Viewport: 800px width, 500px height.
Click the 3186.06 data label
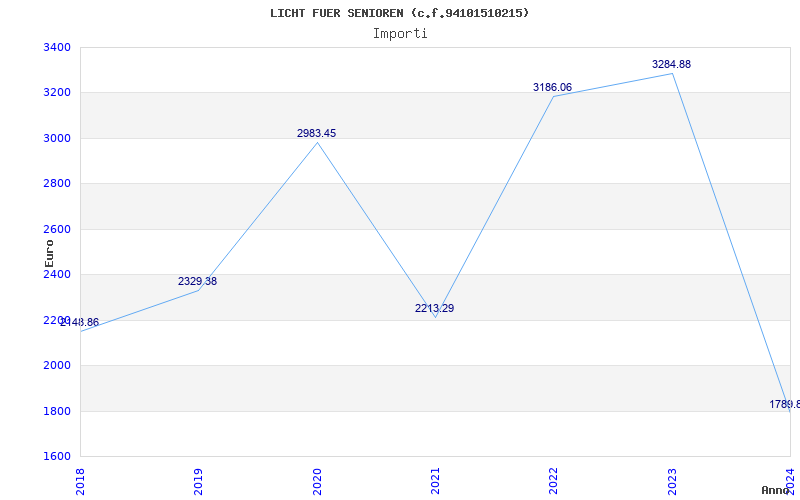point(553,87)
